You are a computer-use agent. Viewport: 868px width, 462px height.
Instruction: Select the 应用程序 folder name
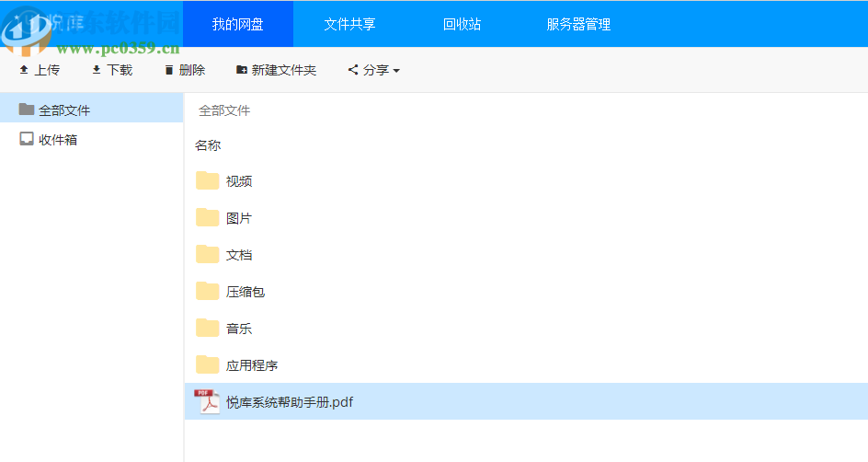(252, 365)
